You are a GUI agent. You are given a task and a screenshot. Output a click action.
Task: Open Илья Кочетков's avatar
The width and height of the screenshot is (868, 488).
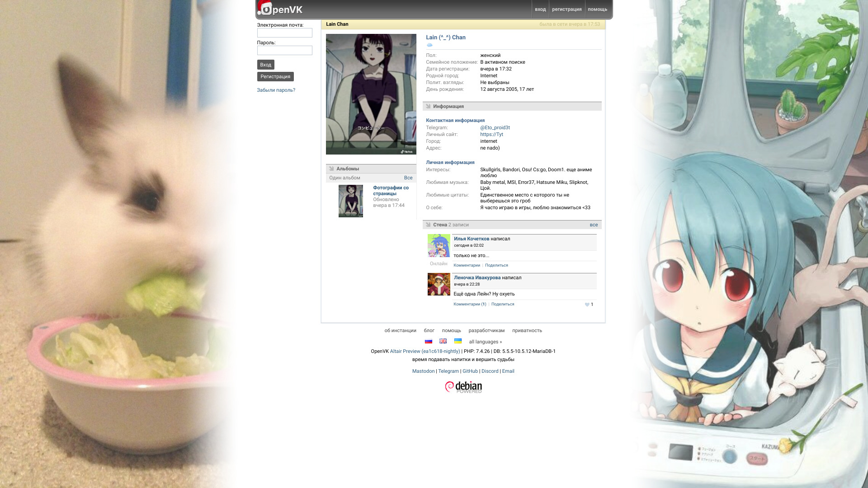(x=439, y=245)
